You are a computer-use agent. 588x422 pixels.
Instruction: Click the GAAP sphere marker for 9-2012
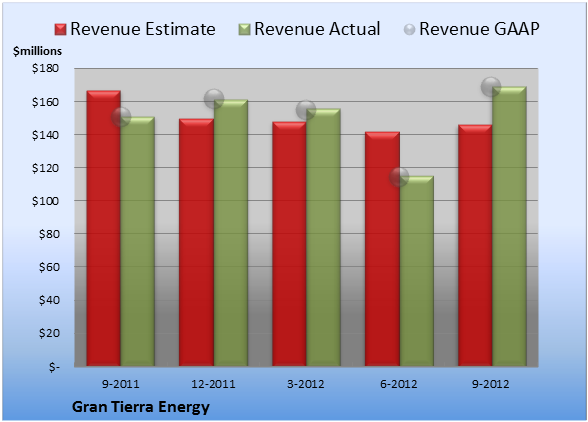click(x=491, y=87)
